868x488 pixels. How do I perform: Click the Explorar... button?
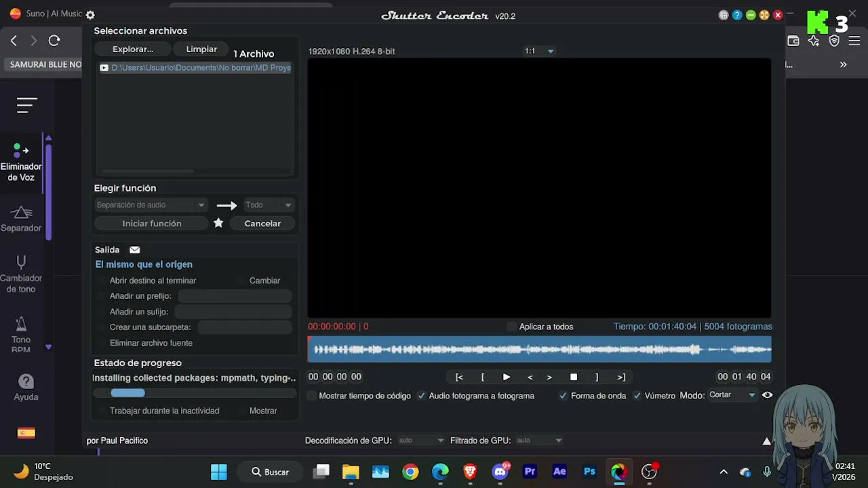pyautogui.click(x=133, y=49)
